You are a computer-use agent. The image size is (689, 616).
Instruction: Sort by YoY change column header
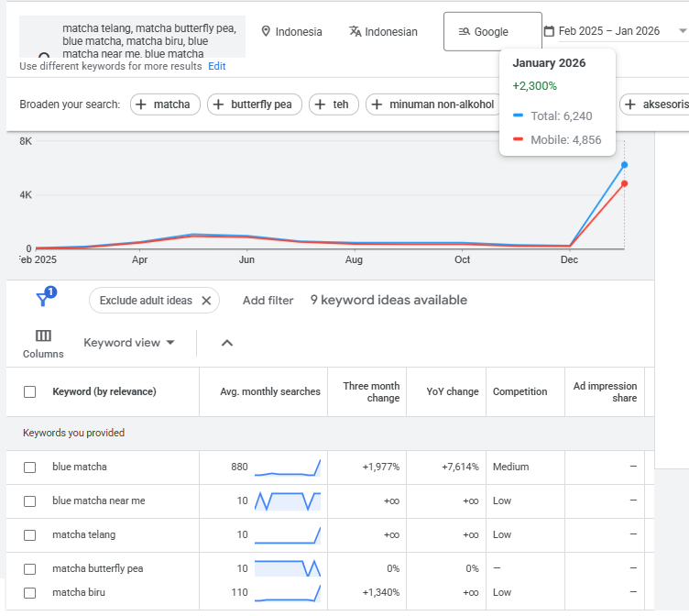pos(452,391)
